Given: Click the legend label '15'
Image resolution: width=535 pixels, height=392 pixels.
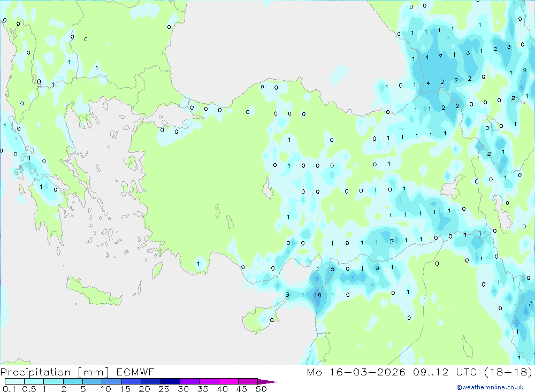Looking at the screenshot, I should (125, 389).
